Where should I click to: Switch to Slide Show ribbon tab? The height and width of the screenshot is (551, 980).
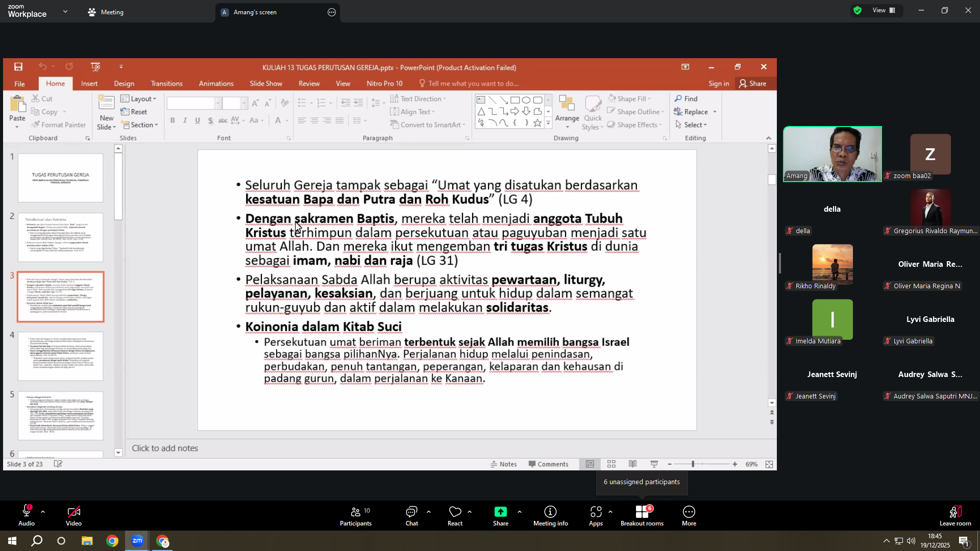click(x=266, y=84)
